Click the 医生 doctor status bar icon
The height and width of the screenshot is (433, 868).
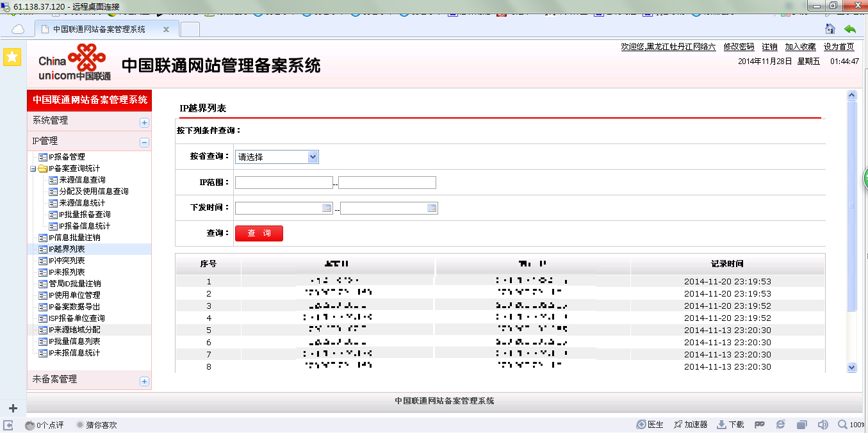point(650,425)
